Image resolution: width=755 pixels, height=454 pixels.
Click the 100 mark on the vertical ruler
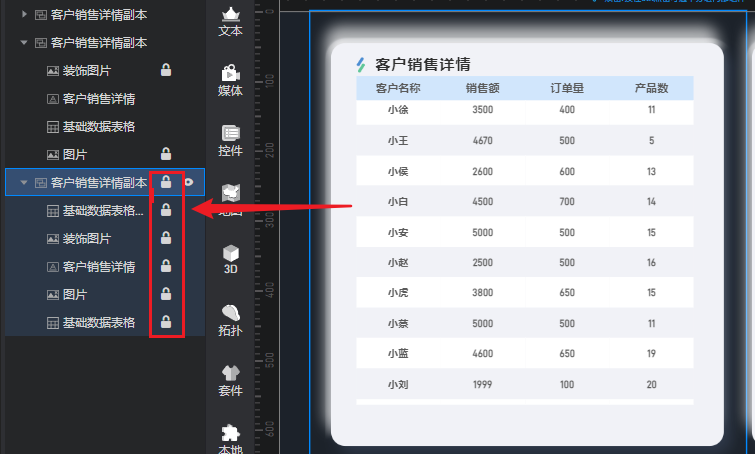click(270, 80)
